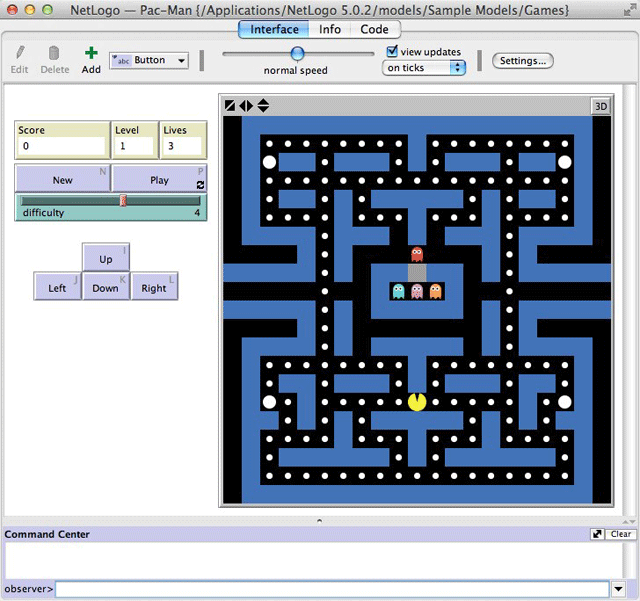The height and width of the screenshot is (601, 640).
Task: Click the green Add plus icon
Action: click(x=91, y=53)
